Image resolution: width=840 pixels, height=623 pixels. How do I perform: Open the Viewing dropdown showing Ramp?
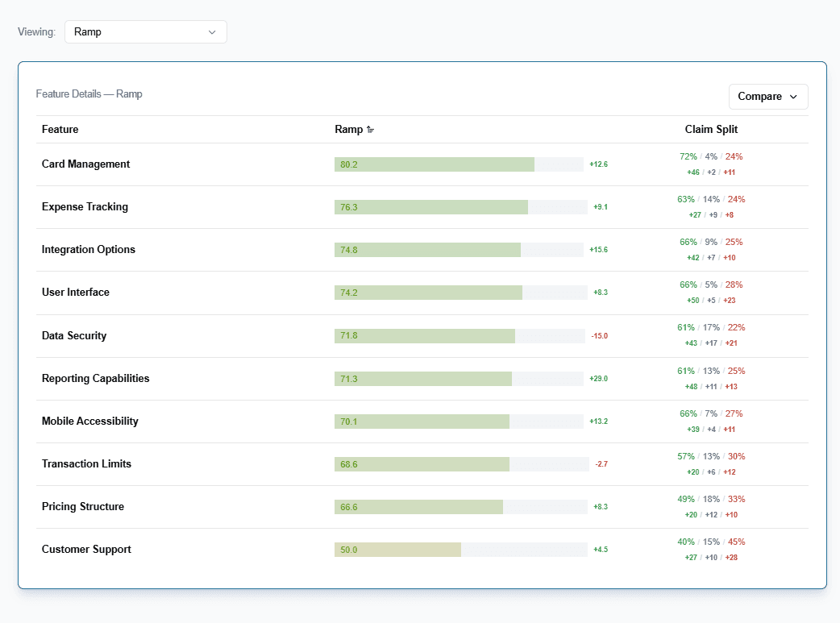(146, 32)
